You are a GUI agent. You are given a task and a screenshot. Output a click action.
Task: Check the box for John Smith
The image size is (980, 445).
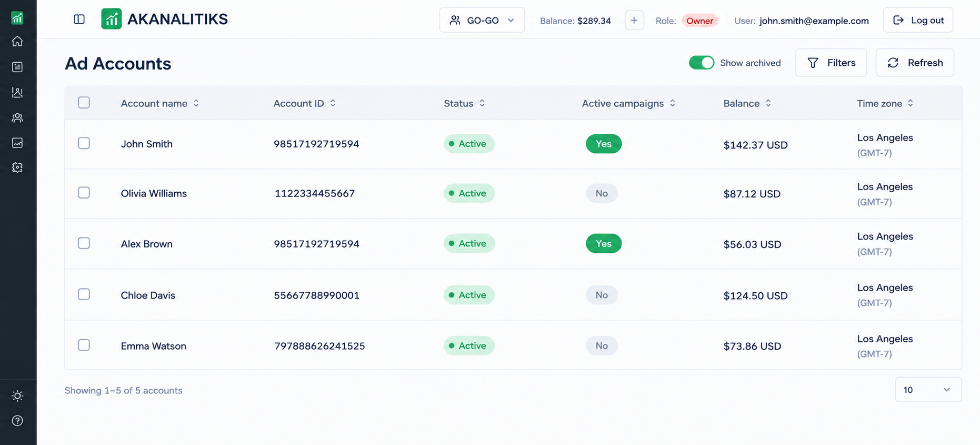pos(84,143)
